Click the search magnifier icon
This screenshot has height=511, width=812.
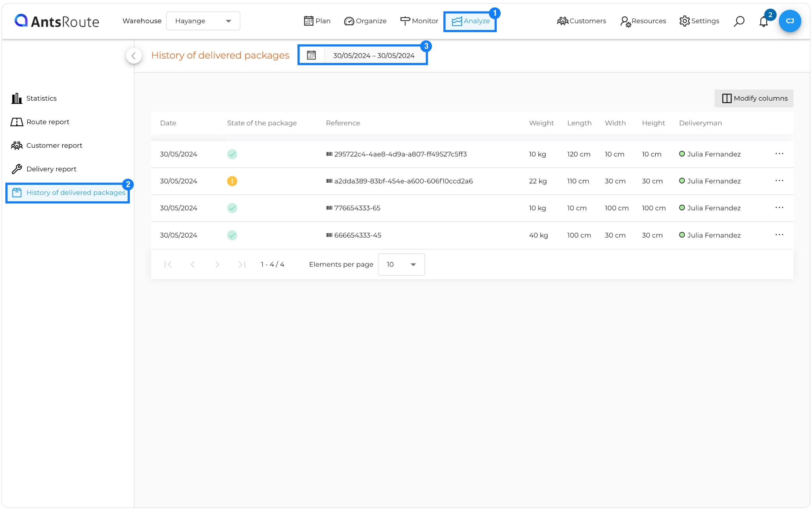pyautogui.click(x=739, y=21)
